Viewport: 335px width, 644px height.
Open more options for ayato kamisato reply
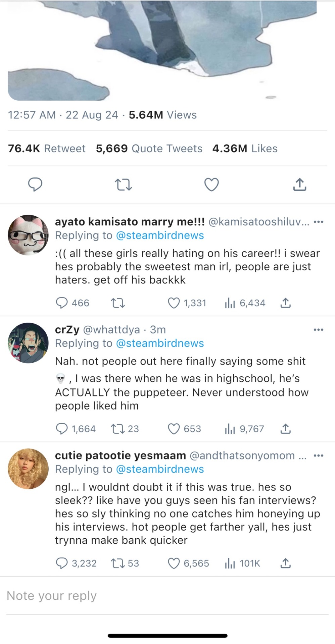(318, 222)
